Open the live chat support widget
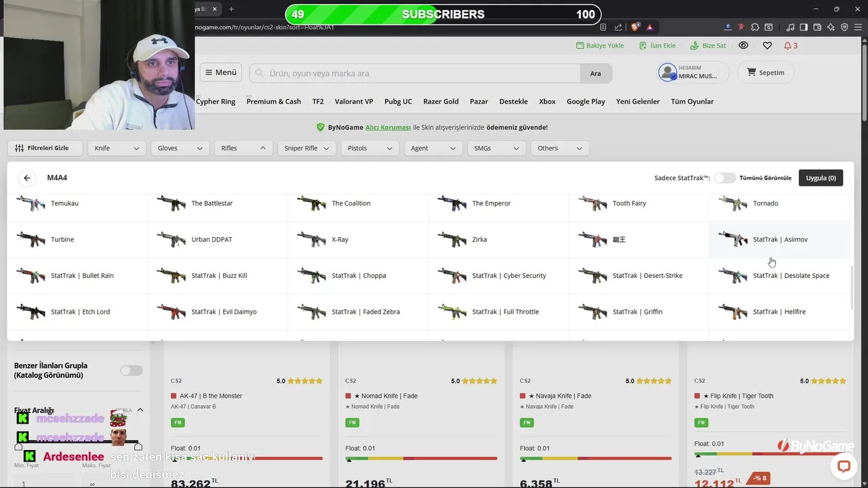This screenshot has height=488, width=868. (844, 466)
